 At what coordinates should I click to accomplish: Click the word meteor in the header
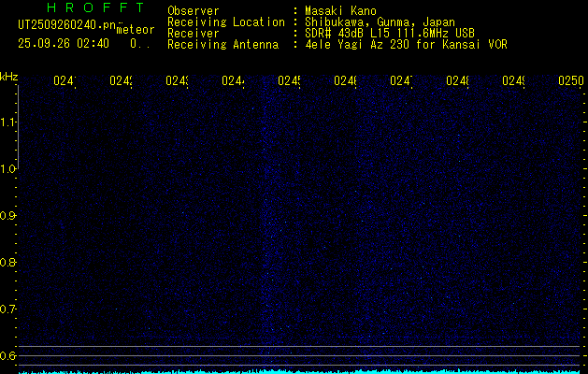click(136, 30)
